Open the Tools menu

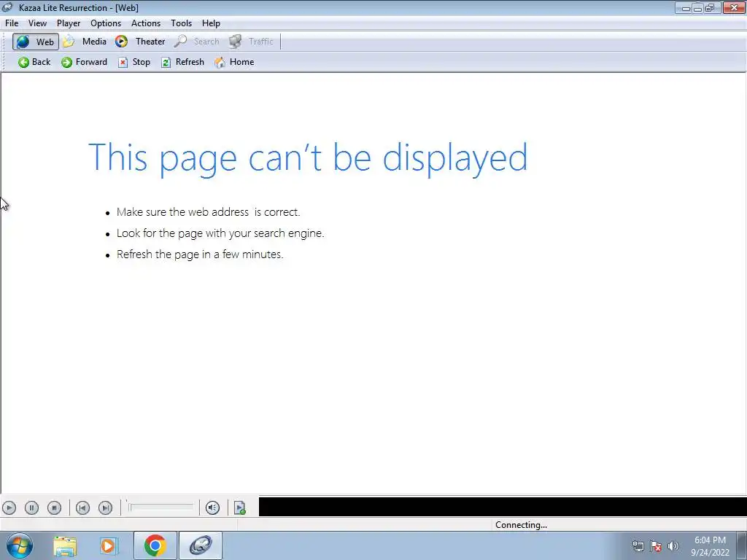coord(181,23)
